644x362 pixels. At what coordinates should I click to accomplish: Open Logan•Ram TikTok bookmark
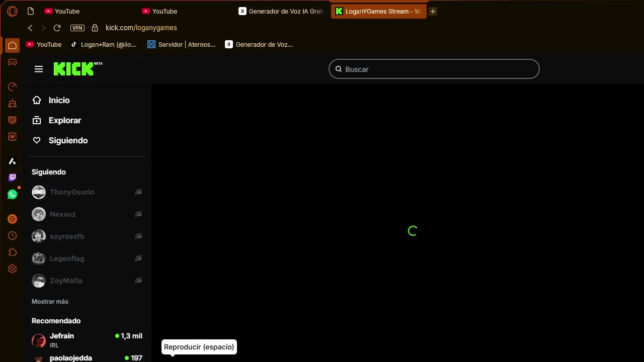pos(103,44)
